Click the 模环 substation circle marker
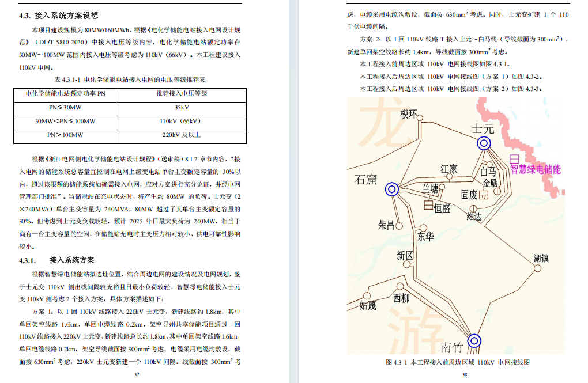The height and width of the screenshot is (383, 588). (x=420, y=118)
